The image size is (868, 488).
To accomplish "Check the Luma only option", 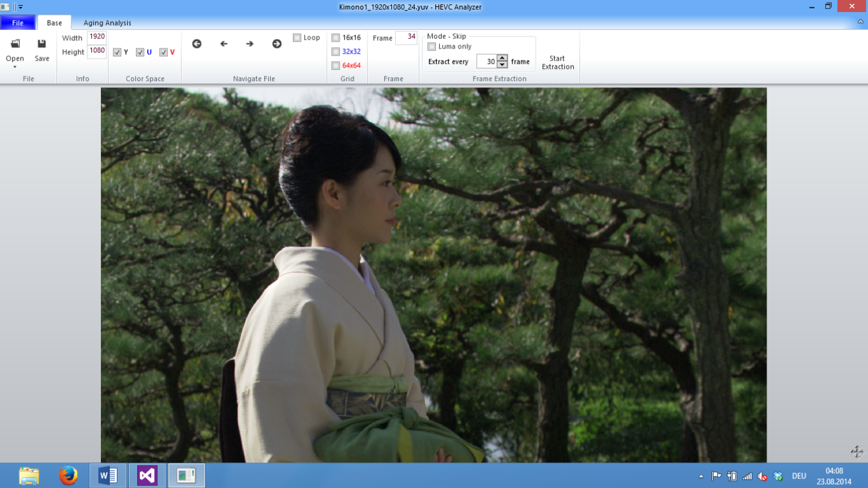I will [432, 47].
